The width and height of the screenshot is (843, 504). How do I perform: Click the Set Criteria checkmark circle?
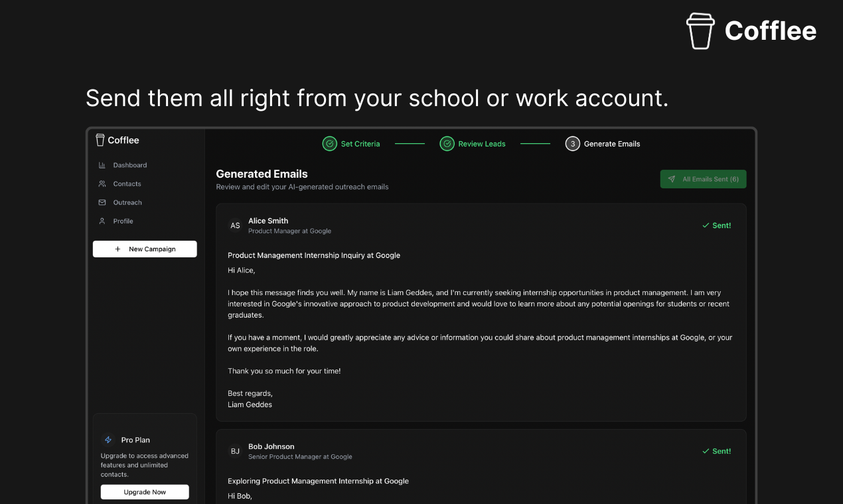[329, 144]
